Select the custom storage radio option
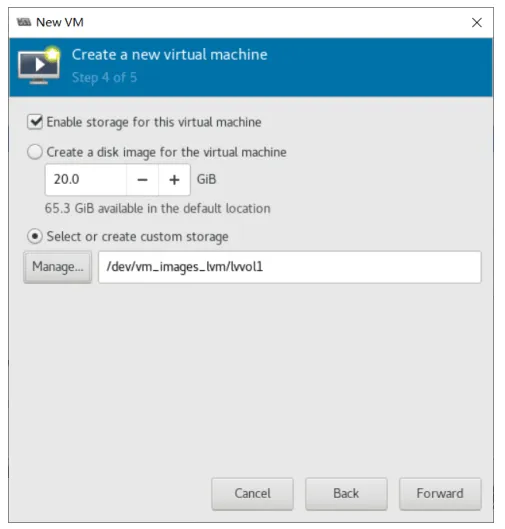The image size is (505, 529). point(35,236)
